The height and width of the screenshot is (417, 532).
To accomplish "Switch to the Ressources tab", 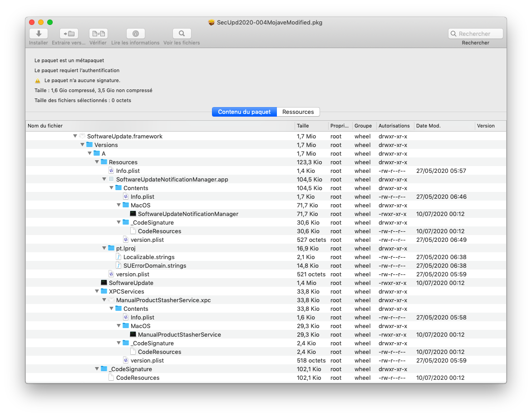I will pos(298,112).
